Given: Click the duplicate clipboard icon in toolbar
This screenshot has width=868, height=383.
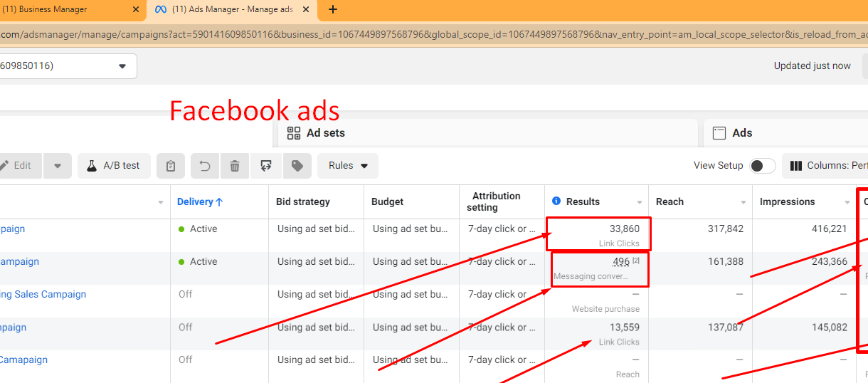Looking at the screenshot, I should (x=171, y=166).
